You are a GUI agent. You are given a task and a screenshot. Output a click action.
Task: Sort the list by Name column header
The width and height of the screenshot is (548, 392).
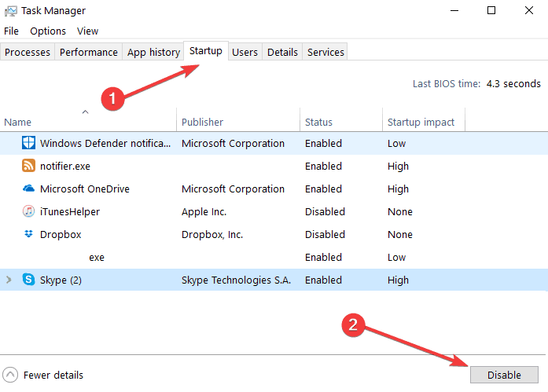pyautogui.click(x=17, y=122)
